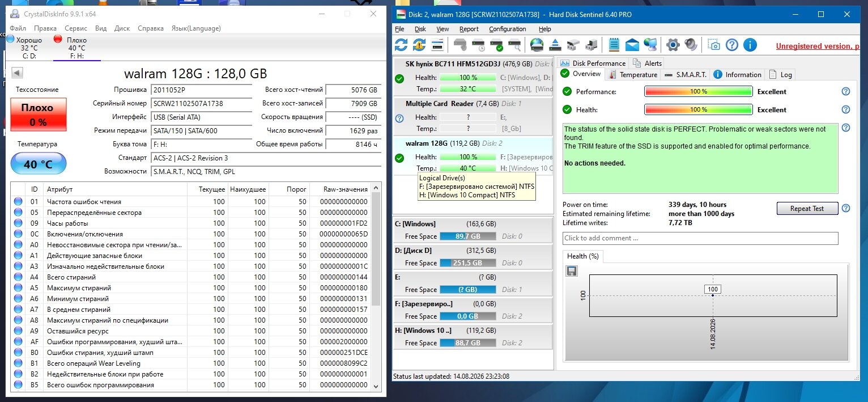Image resolution: width=868 pixels, height=402 pixels.
Task: Select the Health (%) graph tab
Action: pos(583,256)
